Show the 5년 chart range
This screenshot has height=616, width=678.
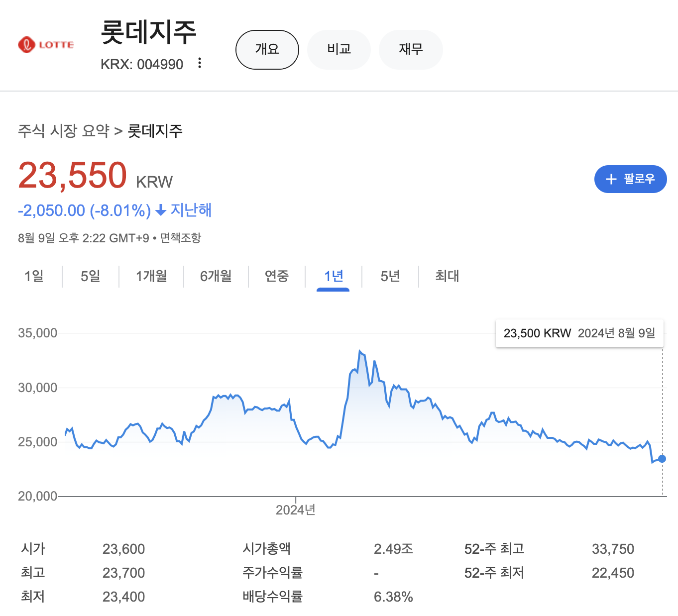(x=390, y=276)
